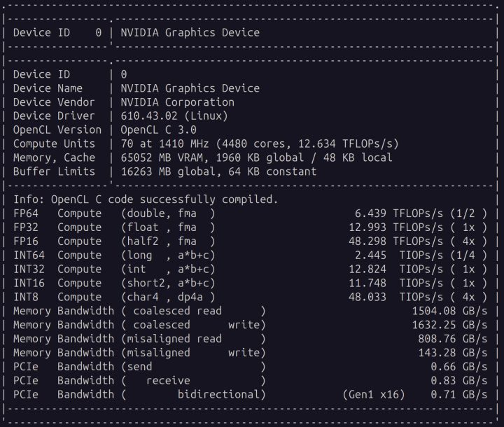Click the INT32 result "12.824 TIOPs/s"
The width and height of the screenshot is (504, 427).
pos(395,269)
